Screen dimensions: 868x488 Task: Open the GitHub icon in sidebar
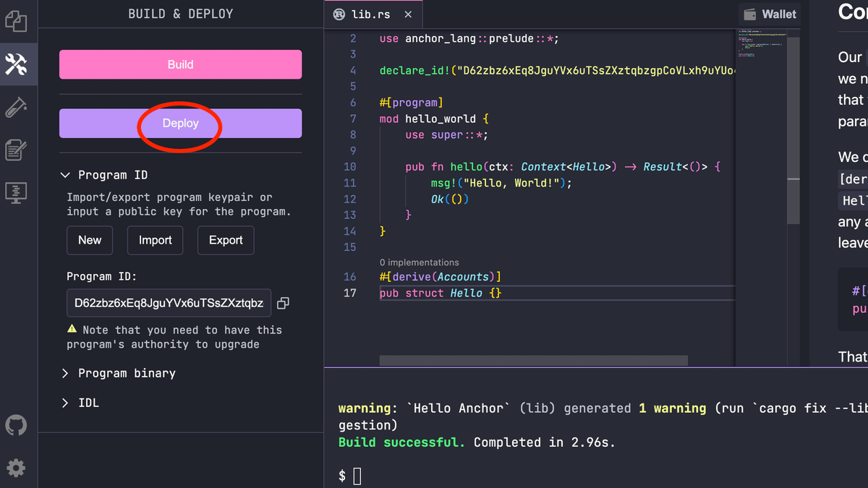16,425
